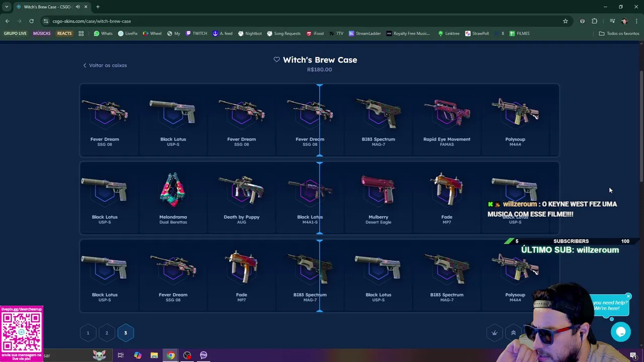
Task: Open the 7TV bookmark
Action: point(337,33)
